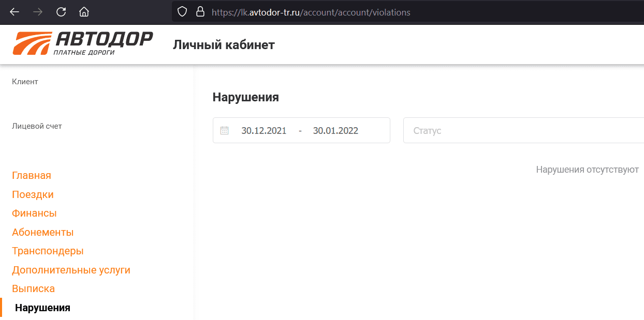Click the browser forward arrow
The height and width of the screenshot is (320, 644).
[38, 12]
